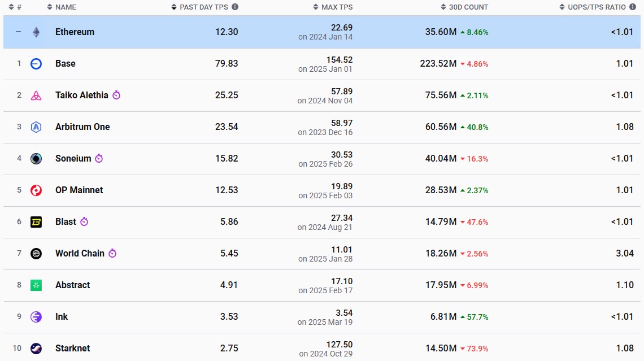Click Ink's 57.7% increase value
644x361 pixels.
click(478, 317)
